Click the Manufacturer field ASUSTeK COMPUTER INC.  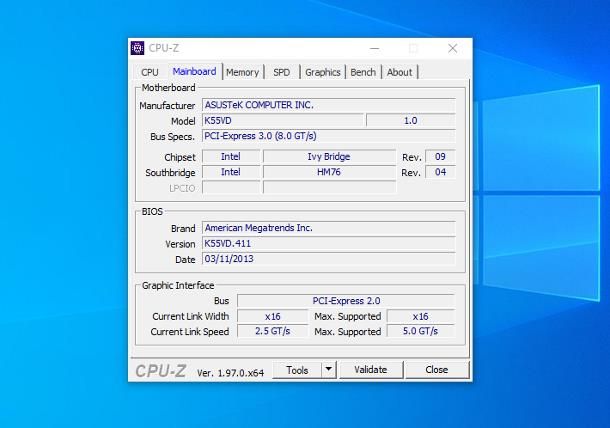coord(329,105)
